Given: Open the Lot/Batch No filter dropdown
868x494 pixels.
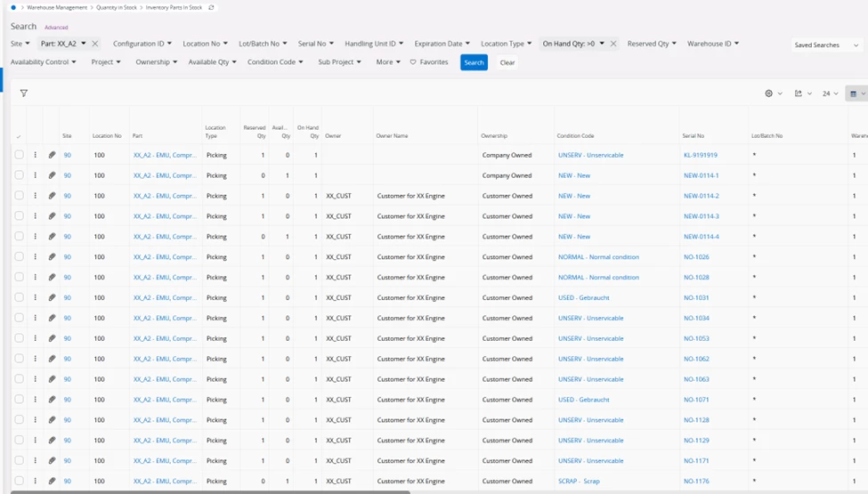Looking at the screenshot, I should coord(263,44).
